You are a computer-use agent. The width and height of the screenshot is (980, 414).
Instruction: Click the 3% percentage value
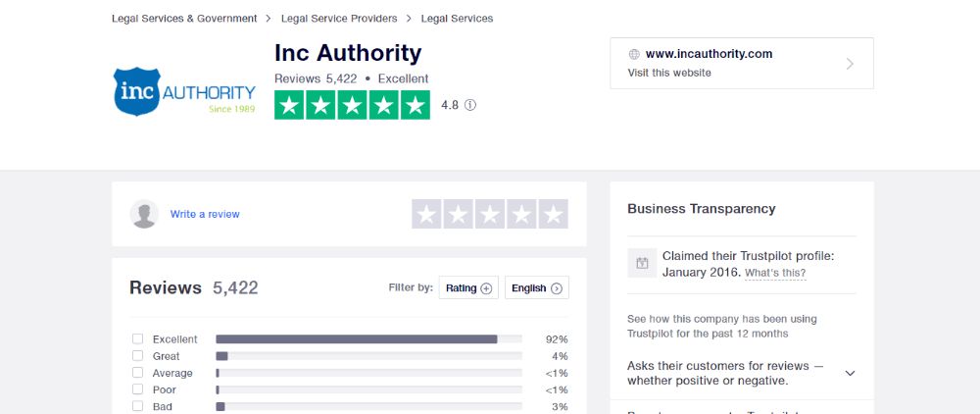pyautogui.click(x=560, y=406)
